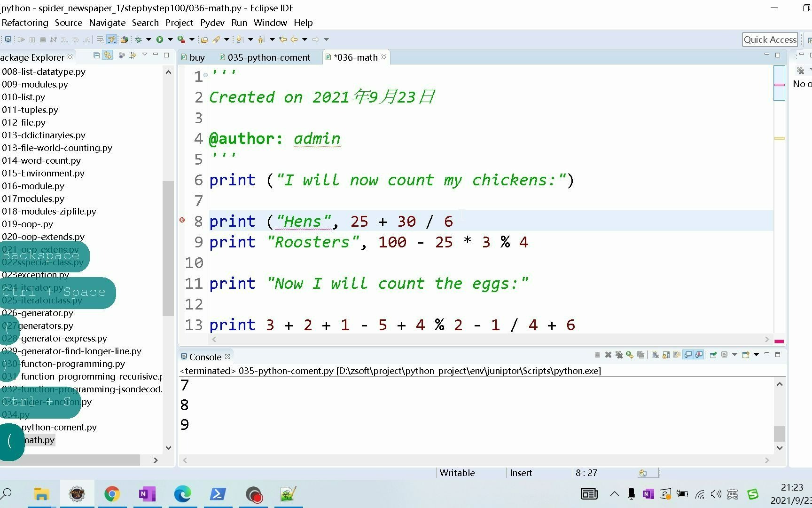Viewport: 812px width, 508px height.
Task: Open Google Chrome from the taskbar
Action: point(112,494)
